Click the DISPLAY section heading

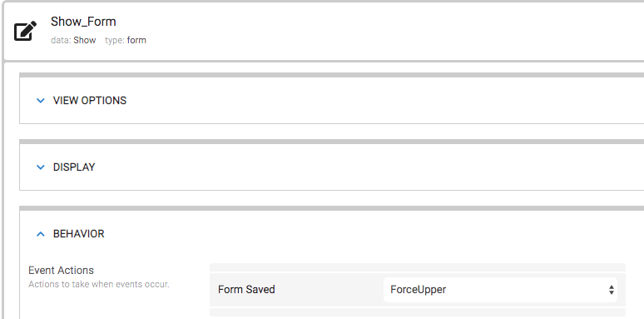click(x=74, y=167)
